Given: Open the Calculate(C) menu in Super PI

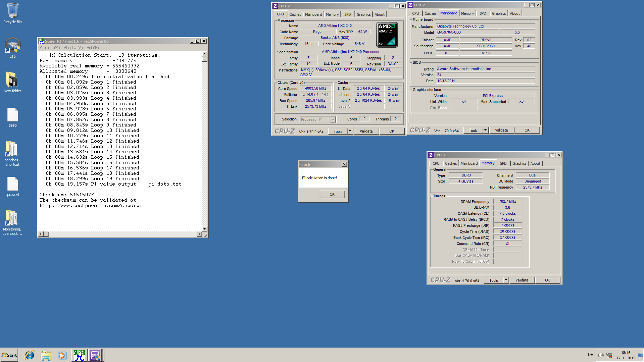Looking at the screenshot, I should (50, 48).
